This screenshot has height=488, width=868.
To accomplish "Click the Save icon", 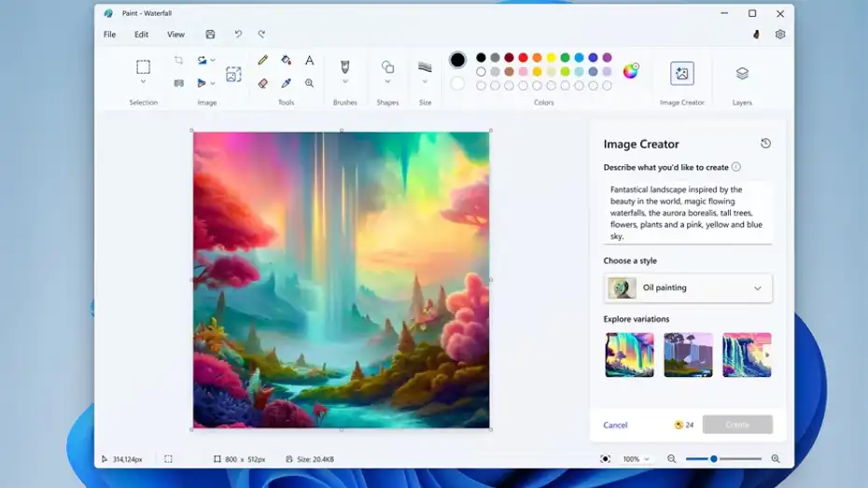I will (210, 35).
